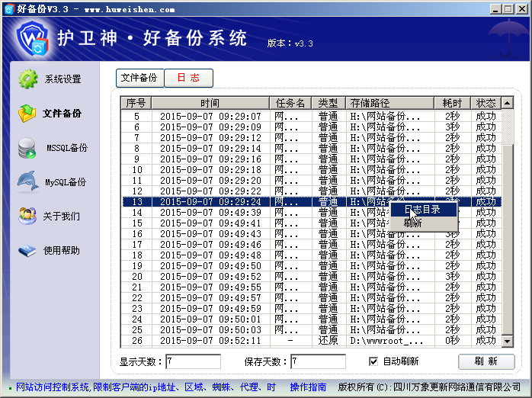Click scrollbar down arrow in log list

pos(508,341)
